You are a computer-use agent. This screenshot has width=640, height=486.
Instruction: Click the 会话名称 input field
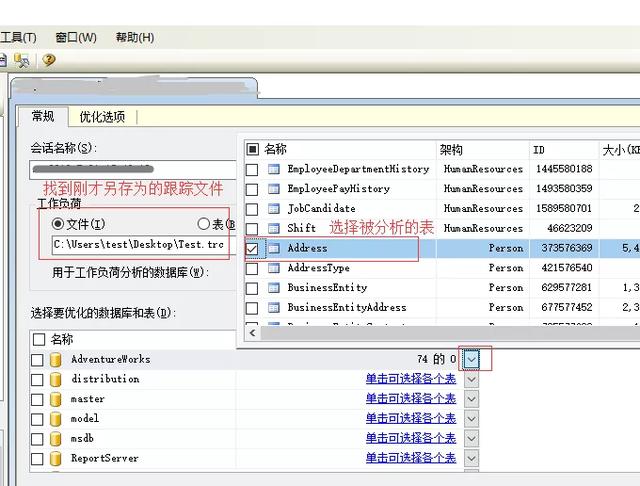[133, 169]
